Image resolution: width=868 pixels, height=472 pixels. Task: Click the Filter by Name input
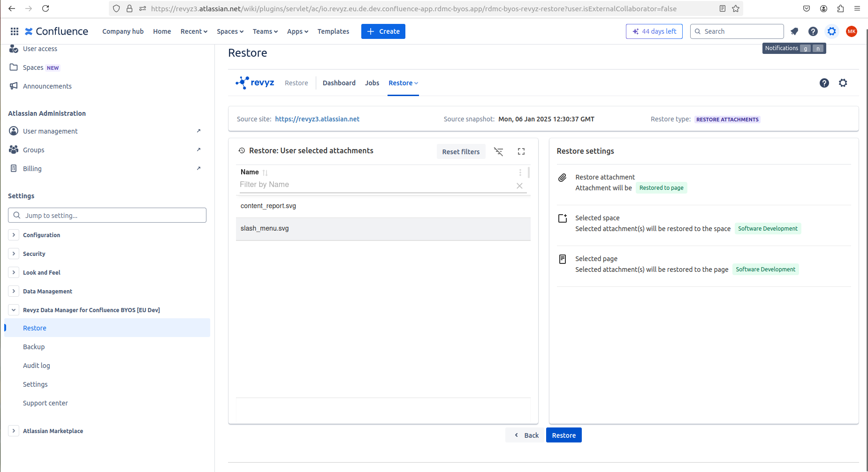click(x=375, y=185)
